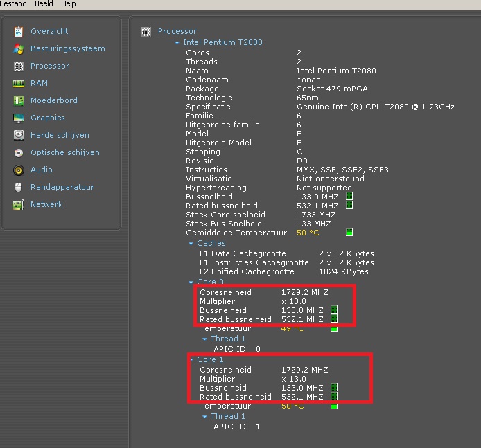Viewport: 481px width, 448px height.
Task: Click Hyperthreading value Not supported
Action: click(x=324, y=188)
